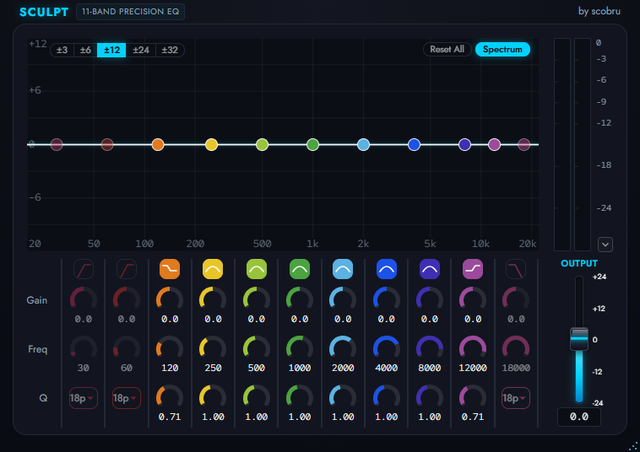Select the green 1k node on graph
This screenshot has width=640, height=452.
313,145
